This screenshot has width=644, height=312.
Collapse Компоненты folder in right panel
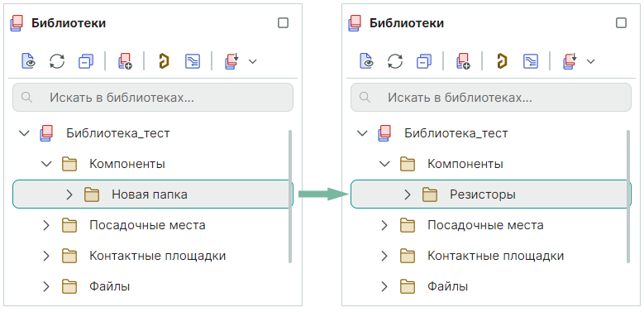tap(385, 164)
